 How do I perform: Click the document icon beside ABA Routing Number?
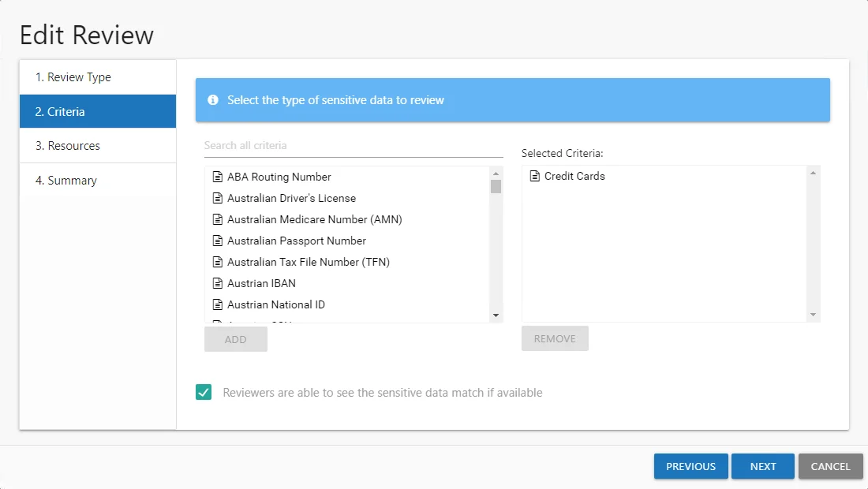point(218,177)
